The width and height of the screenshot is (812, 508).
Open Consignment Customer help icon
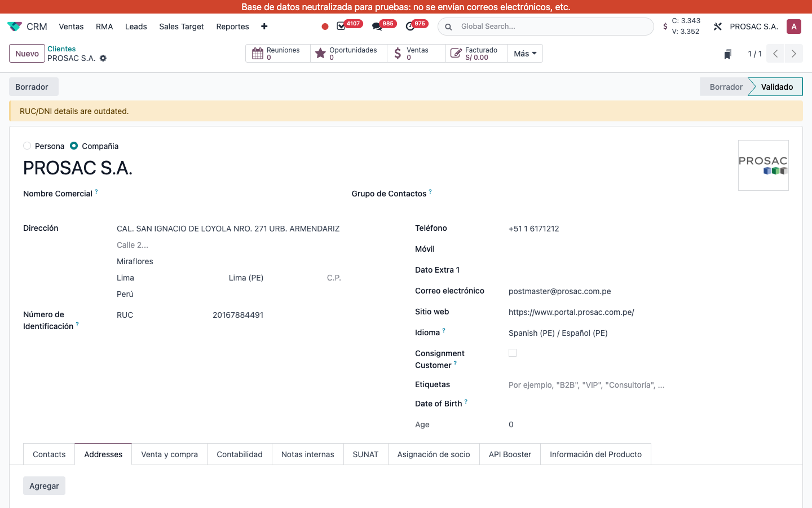pos(455,364)
